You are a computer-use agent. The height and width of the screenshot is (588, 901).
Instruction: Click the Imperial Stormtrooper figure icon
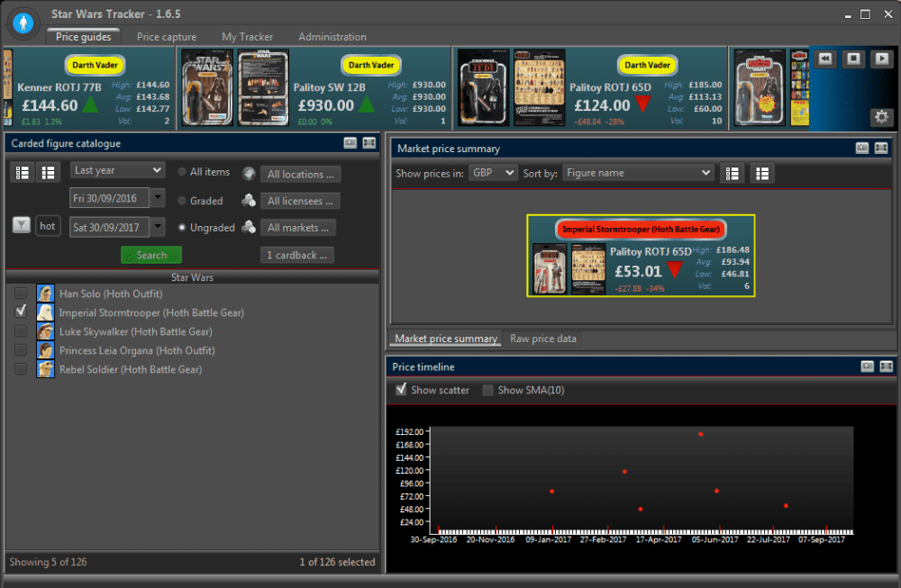click(45, 312)
